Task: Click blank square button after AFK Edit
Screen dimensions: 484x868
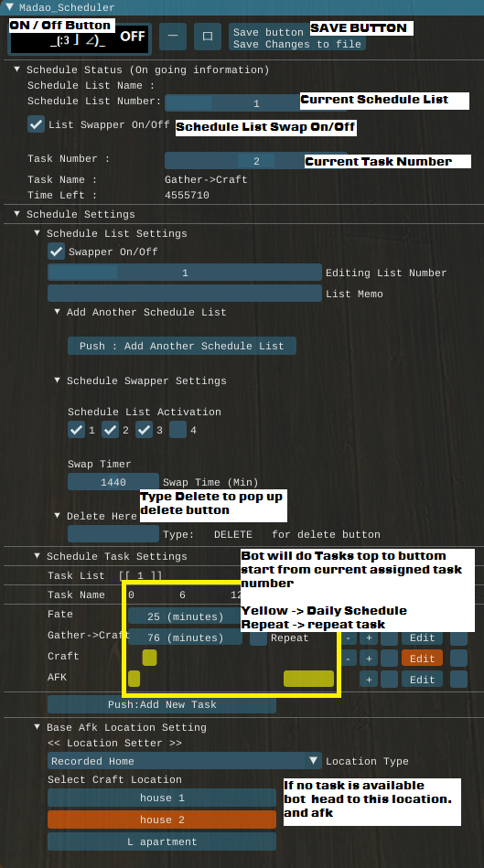Action: pyautogui.click(x=458, y=680)
